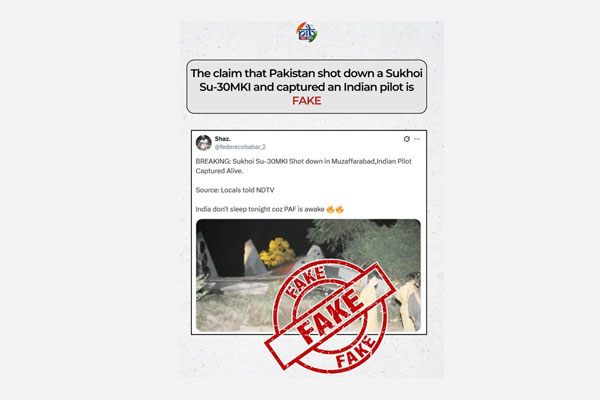The height and width of the screenshot is (400, 600).
Task: Click the yellow flowering tree in photo
Action: click(x=277, y=252)
